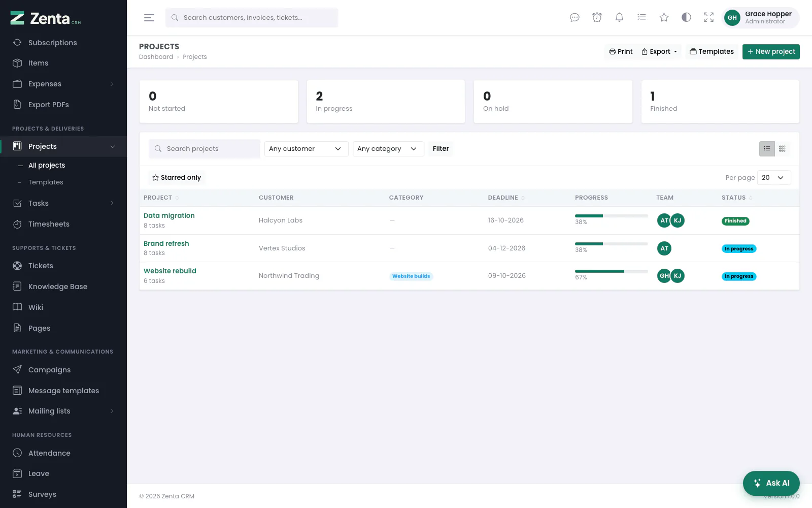Click the New project button
This screenshot has width=812, height=508.
tap(771, 52)
